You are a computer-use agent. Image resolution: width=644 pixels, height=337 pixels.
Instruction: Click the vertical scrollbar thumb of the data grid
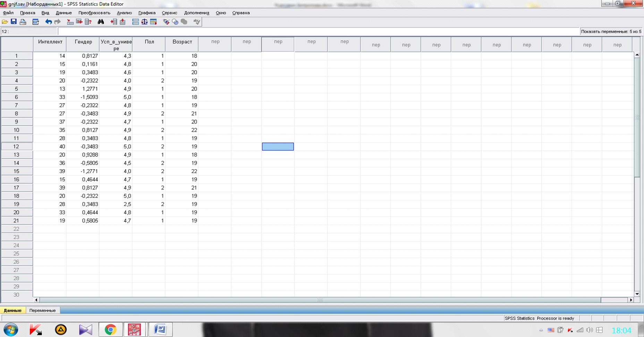(637, 117)
